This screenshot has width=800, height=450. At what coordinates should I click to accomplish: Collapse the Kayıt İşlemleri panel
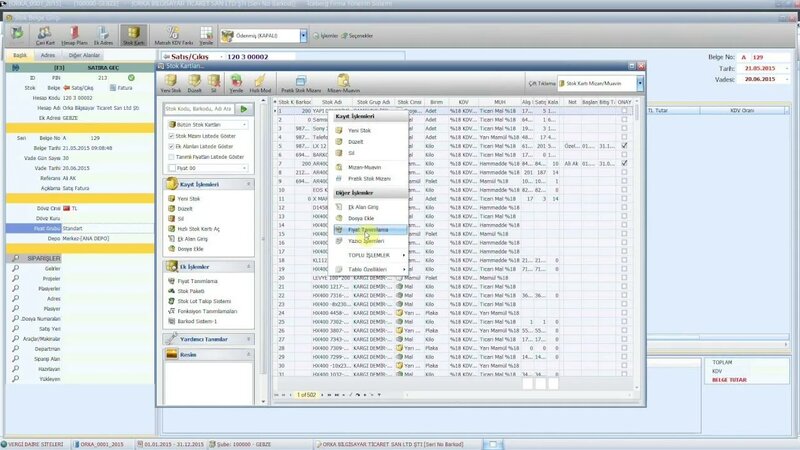click(249, 184)
